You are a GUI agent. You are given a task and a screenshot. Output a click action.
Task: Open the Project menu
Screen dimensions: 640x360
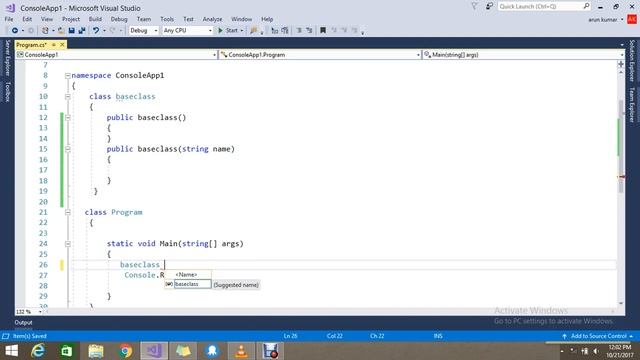[71, 19]
